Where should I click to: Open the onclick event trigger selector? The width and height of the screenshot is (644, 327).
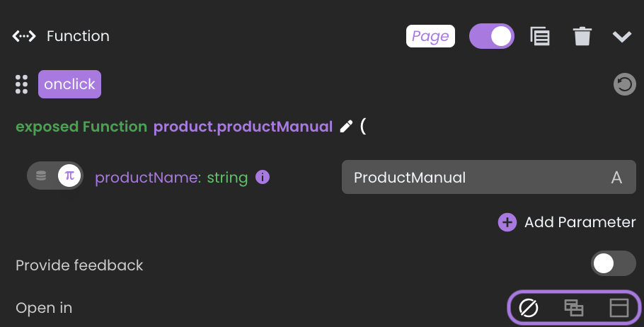69,84
